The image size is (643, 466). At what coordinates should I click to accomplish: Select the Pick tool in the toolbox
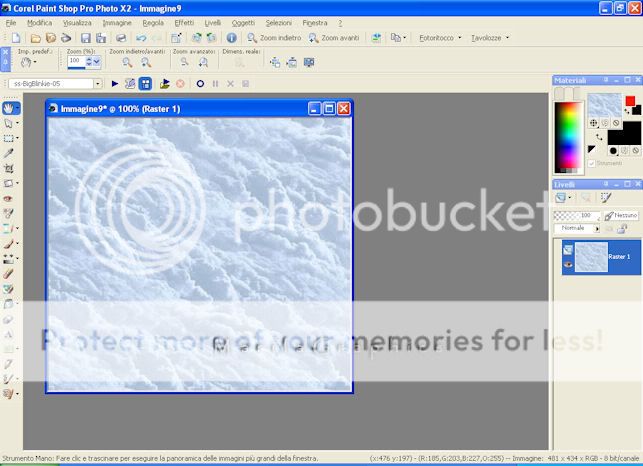point(8,123)
